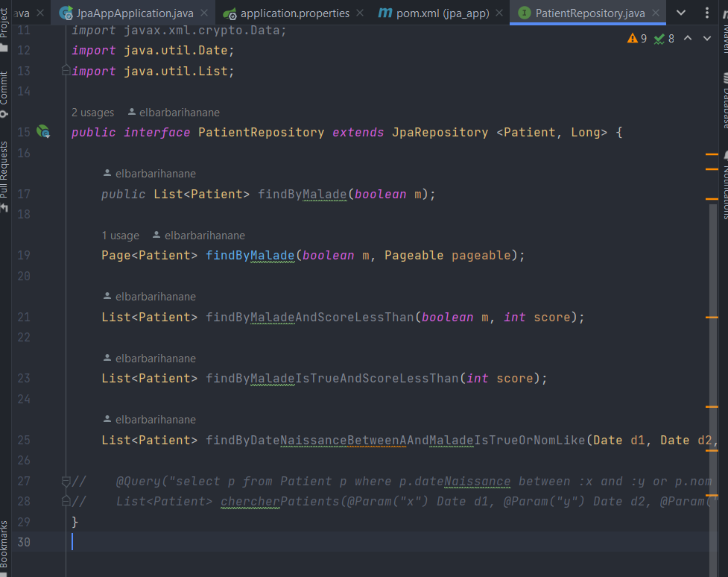Toggle the Pull Requests tool window
728x577 pixels.
coord(6,171)
